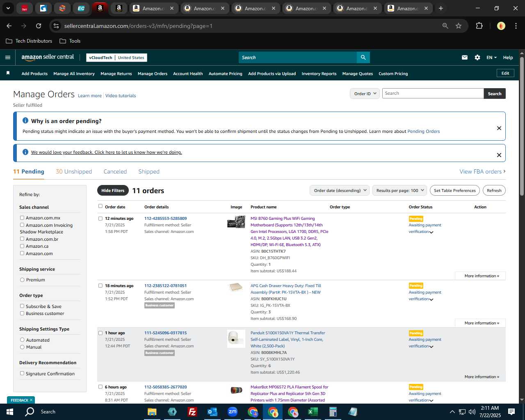
Task: Open Manage All Inventory menu item
Action: [74, 74]
